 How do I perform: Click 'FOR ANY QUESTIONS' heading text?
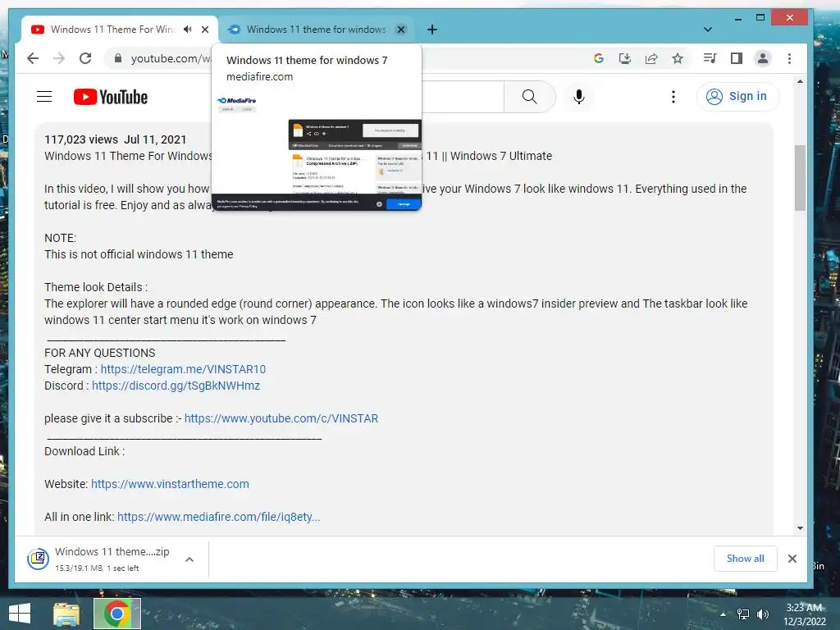[x=99, y=353]
